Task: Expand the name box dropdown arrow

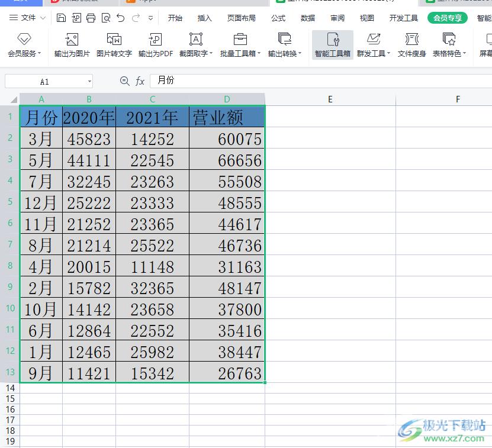Action: pyautogui.click(x=89, y=82)
